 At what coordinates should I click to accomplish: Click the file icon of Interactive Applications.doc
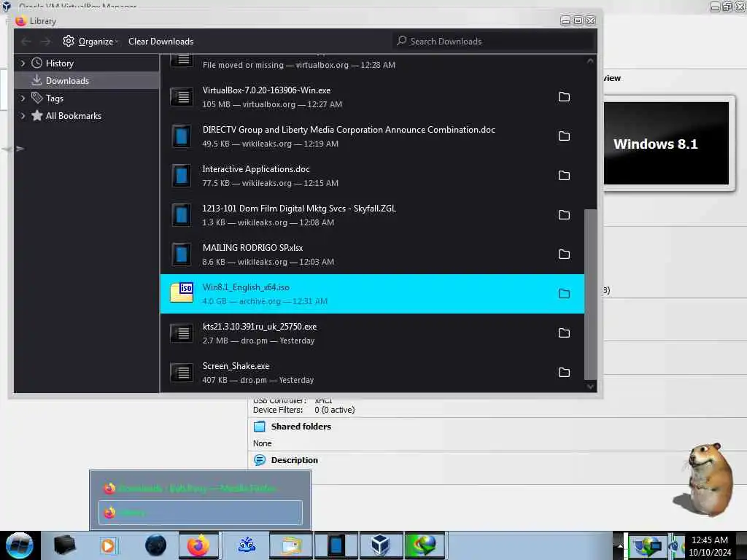pyautogui.click(x=182, y=176)
